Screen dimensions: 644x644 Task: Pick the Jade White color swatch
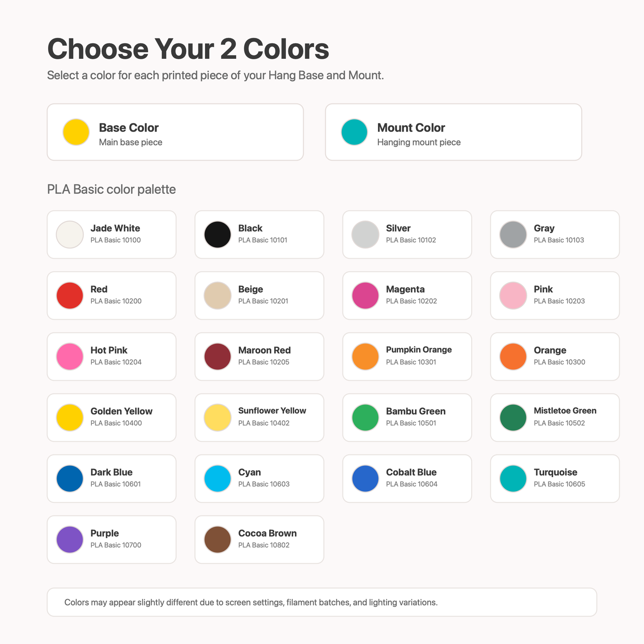click(x=111, y=234)
